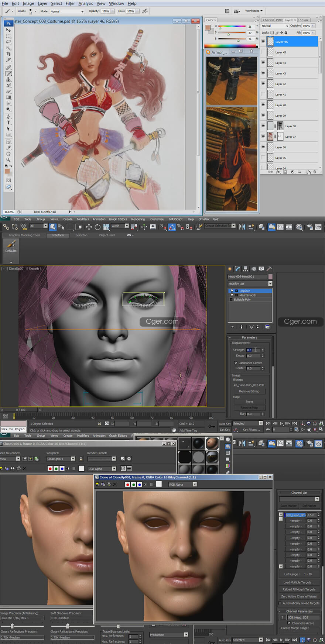Activate the Select Object tool in 3ds Max

(x=53, y=227)
